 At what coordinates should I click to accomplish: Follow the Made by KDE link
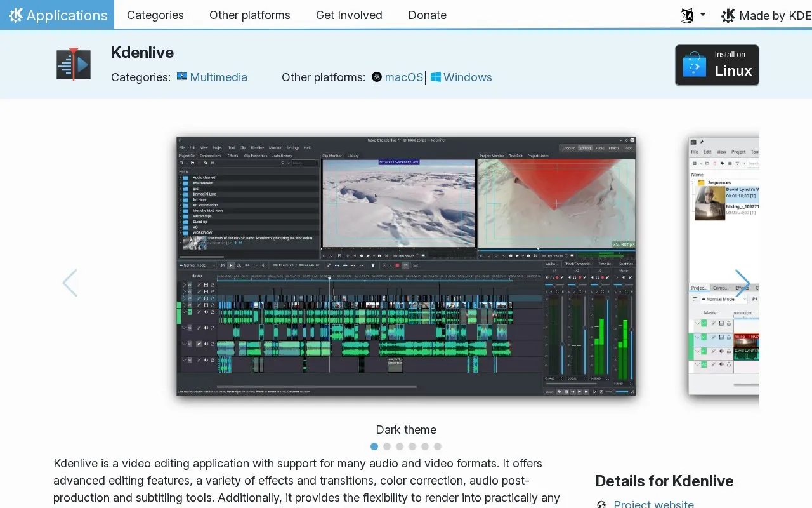[766, 15]
